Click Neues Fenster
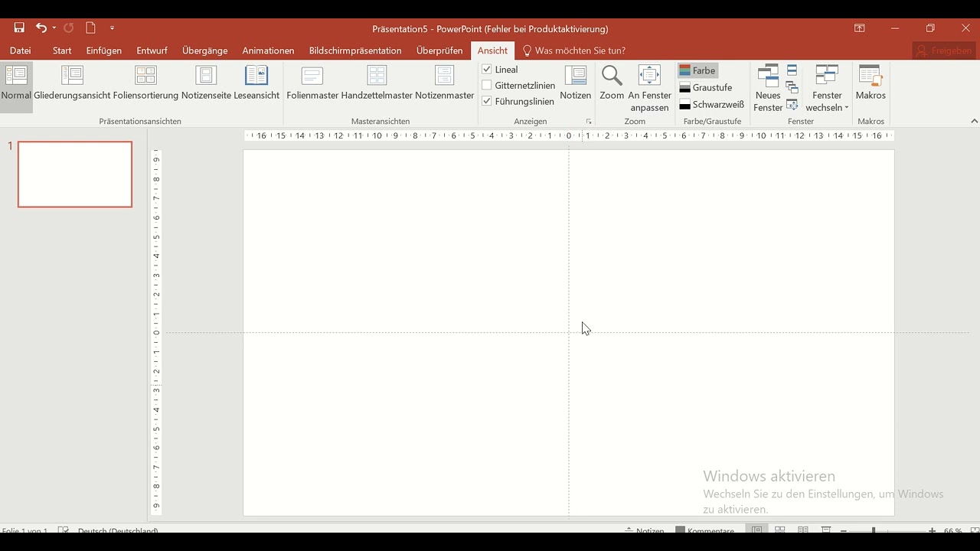Screen dimensions: 980x551 [768, 89]
